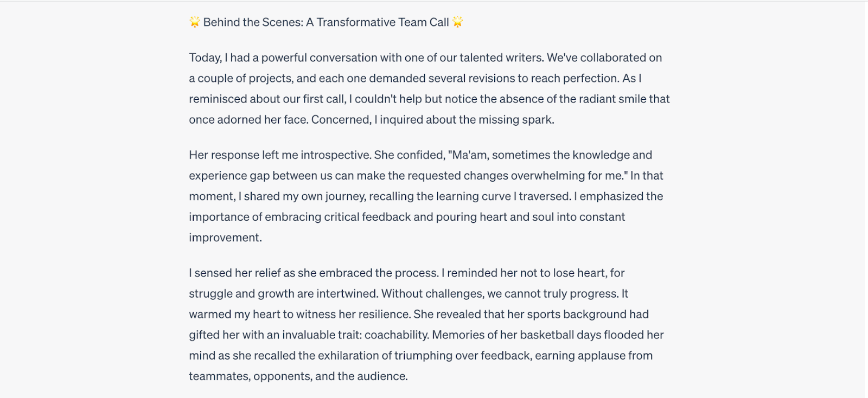
Task: Click the star emoji before "Behind the Scenes"
Action: 195,22
